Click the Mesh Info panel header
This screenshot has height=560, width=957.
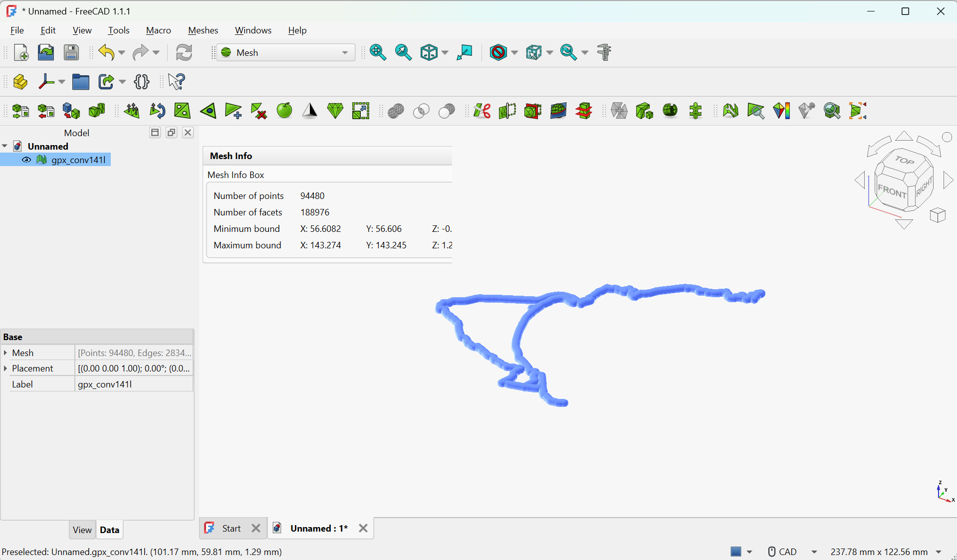(x=327, y=156)
